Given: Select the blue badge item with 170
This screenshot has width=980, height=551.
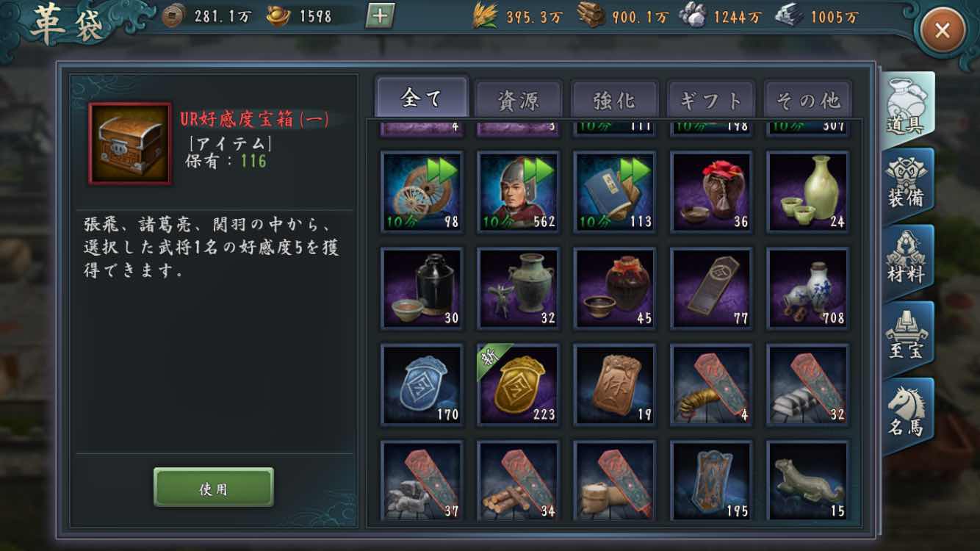Looking at the screenshot, I should tap(422, 384).
